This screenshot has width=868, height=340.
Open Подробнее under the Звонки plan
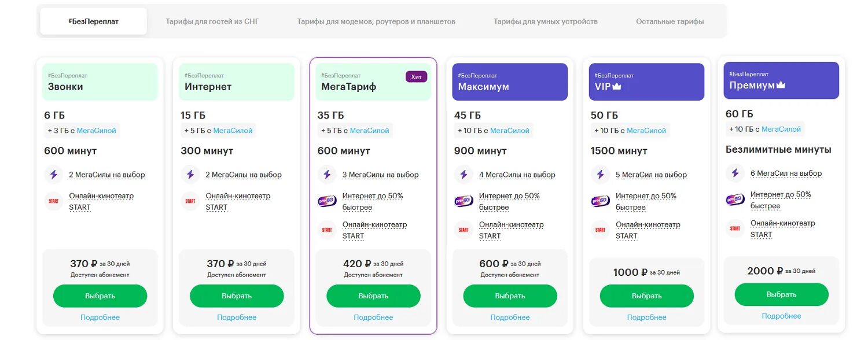click(100, 317)
